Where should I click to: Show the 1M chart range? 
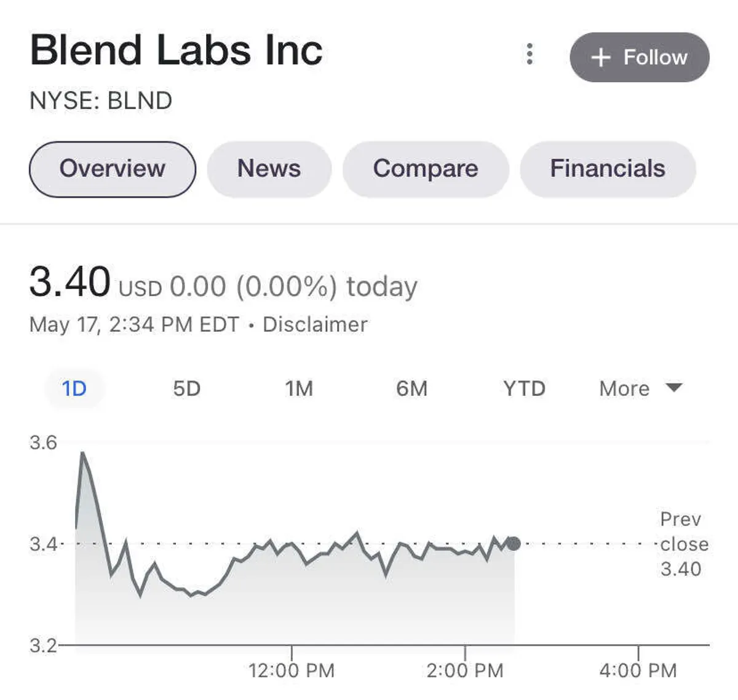299,388
